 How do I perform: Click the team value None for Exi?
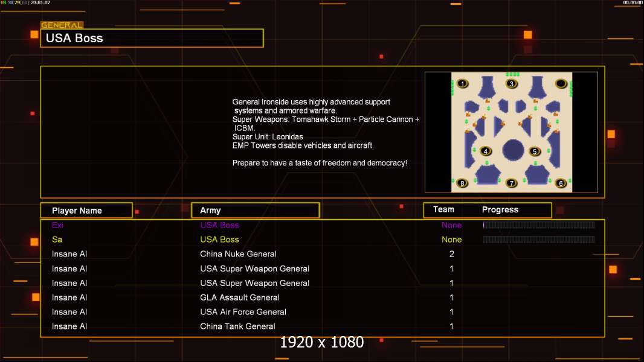pos(451,225)
